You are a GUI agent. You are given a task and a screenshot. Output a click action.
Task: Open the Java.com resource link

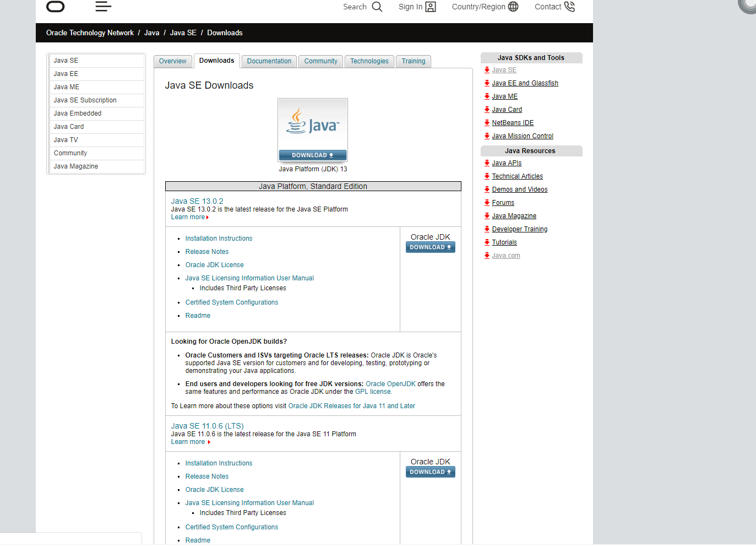506,256
